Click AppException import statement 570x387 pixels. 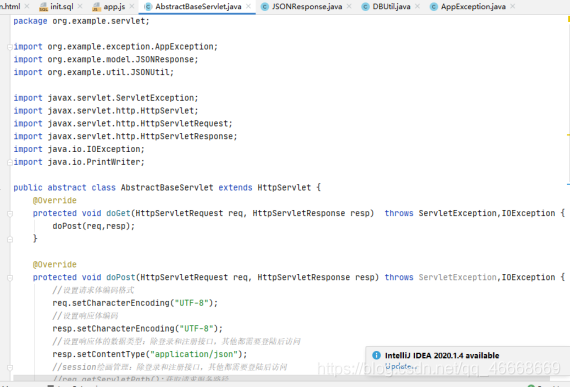116,47
